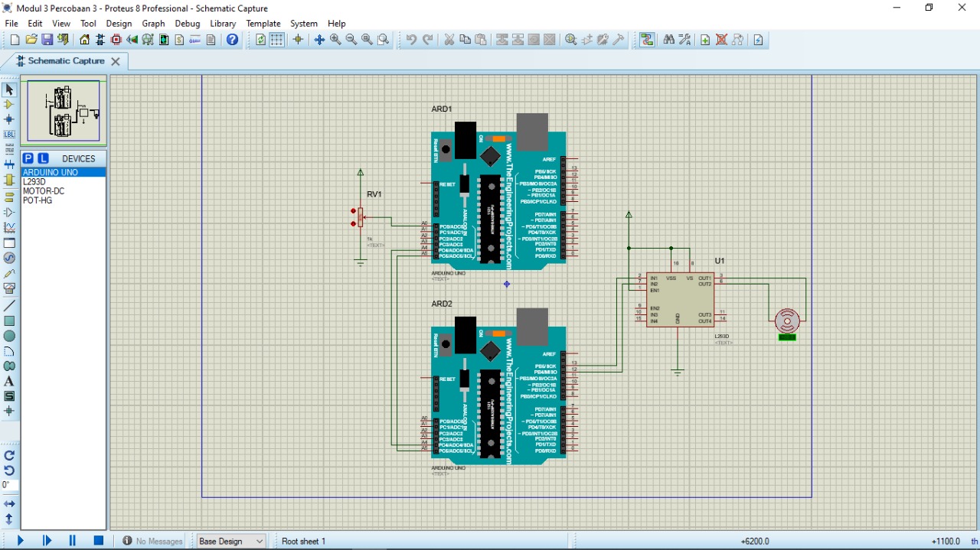980x550 pixels.
Task: Click the Save Project icon
Action: [x=47, y=40]
